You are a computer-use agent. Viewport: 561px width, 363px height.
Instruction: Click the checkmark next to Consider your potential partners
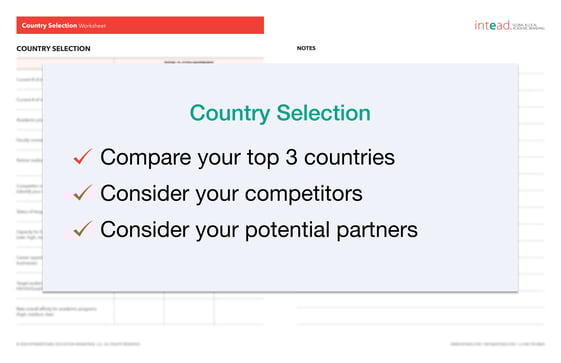[x=83, y=229]
